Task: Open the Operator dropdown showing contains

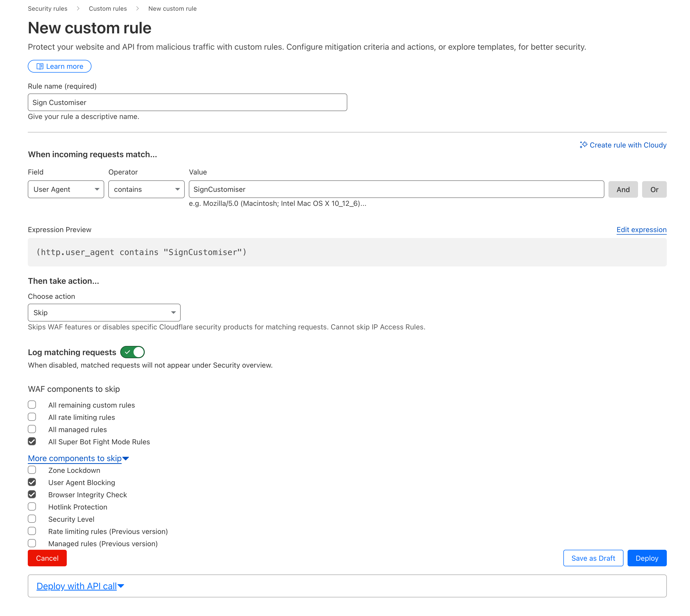Action: pos(146,189)
